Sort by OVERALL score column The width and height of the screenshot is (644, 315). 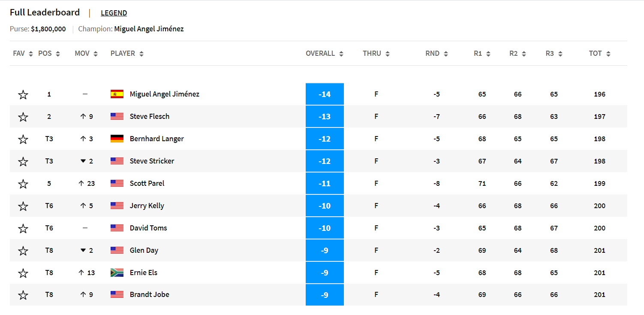(x=324, y=54)
